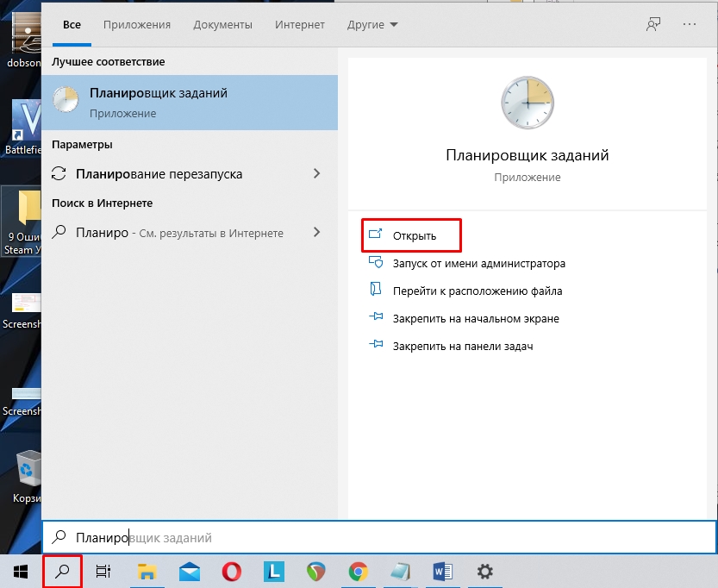This screenshot has width=718, height=588.
Task: Open the three-dot options menu
Action: (x=689, y=25)
